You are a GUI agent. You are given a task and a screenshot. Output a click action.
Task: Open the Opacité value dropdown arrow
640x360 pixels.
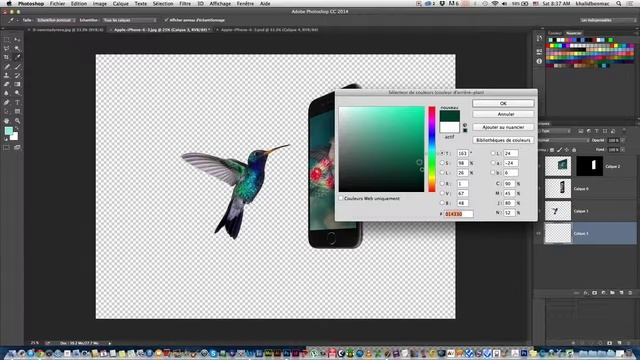623,140
